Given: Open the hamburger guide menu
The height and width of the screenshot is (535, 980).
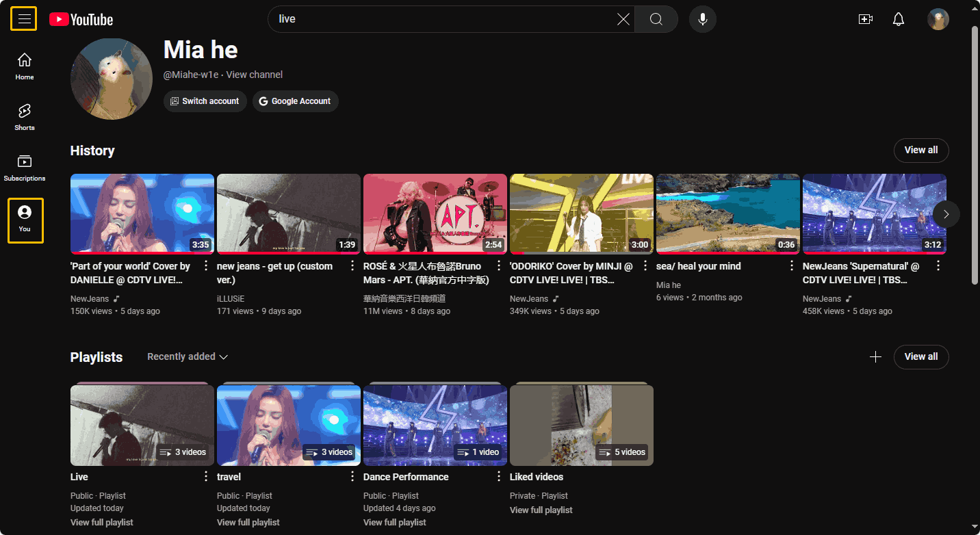Looking at the screenshot, I should click(x=24, y=18).
